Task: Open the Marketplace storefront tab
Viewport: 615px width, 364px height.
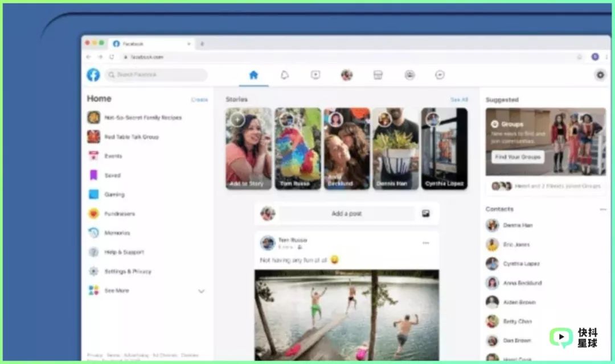Action: click(378, 75)
